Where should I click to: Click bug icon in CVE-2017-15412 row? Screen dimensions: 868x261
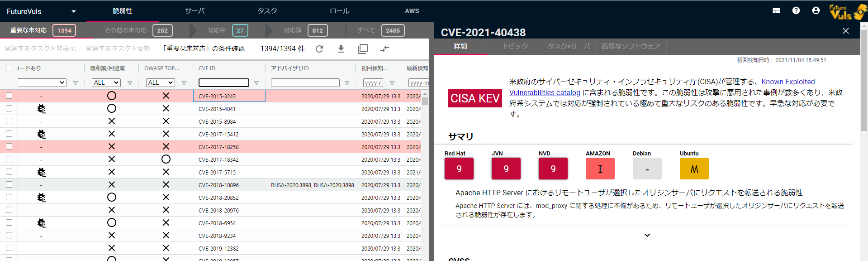click(x=41, y=134)
